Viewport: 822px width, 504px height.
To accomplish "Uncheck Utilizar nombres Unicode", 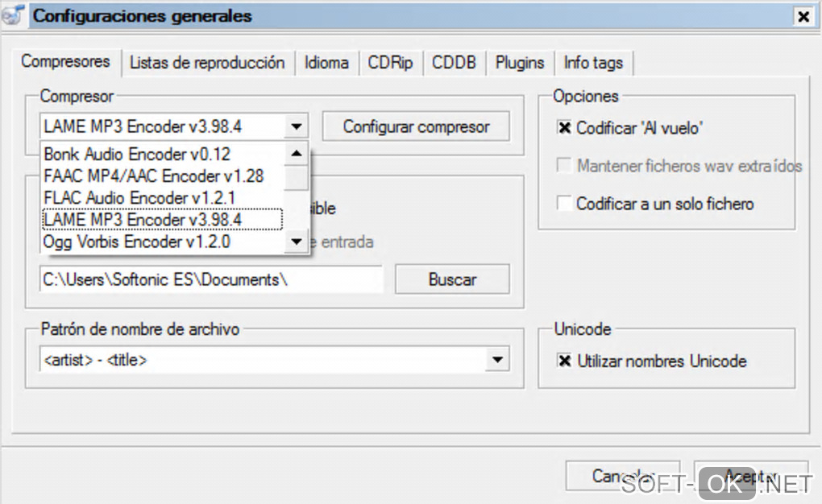I will (x=565, y=361).
